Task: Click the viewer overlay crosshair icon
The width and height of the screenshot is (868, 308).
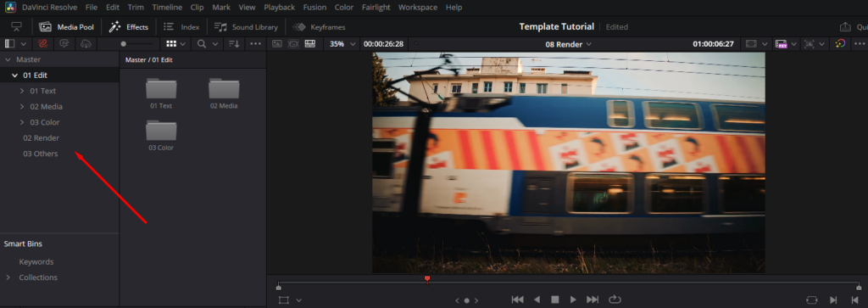Action: coord(810,43)
